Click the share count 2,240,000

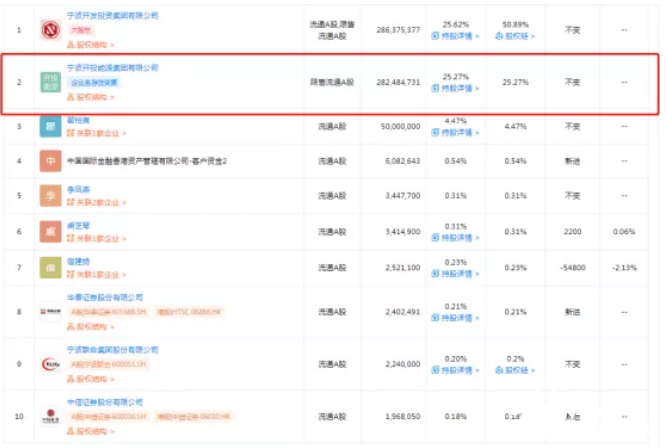coord(403,364)
